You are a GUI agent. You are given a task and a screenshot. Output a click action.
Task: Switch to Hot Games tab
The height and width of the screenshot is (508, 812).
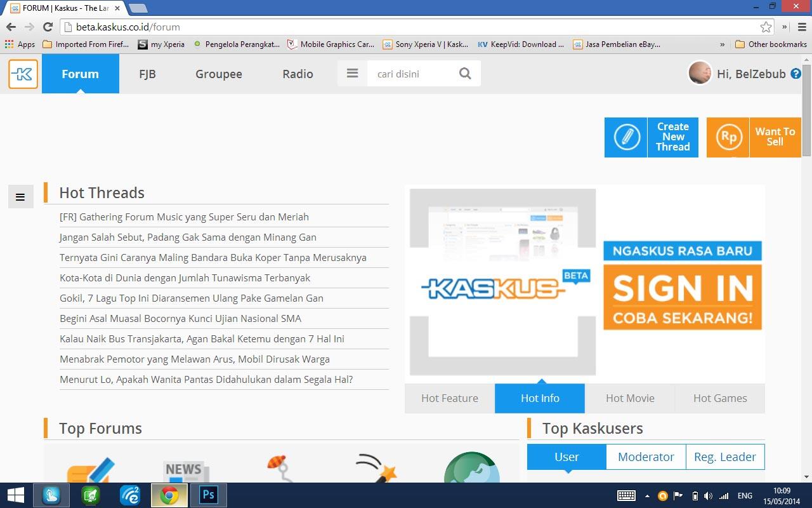point(720,398)
